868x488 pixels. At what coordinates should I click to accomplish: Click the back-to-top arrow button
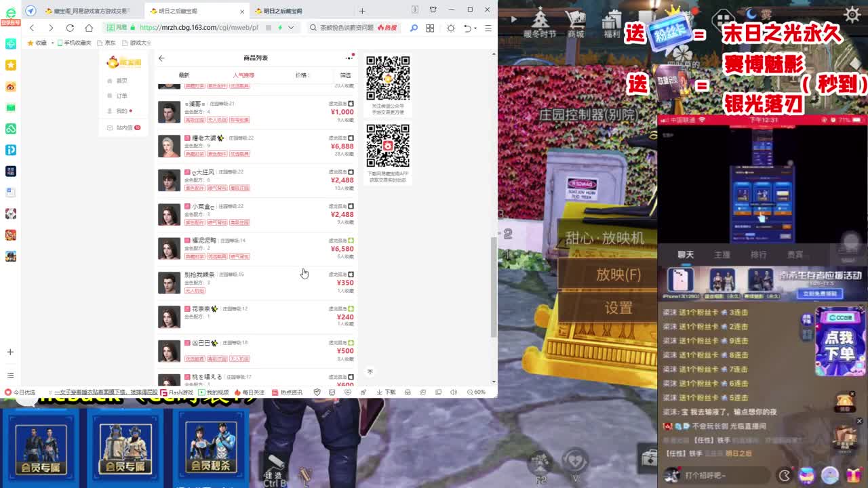point(370,371)
